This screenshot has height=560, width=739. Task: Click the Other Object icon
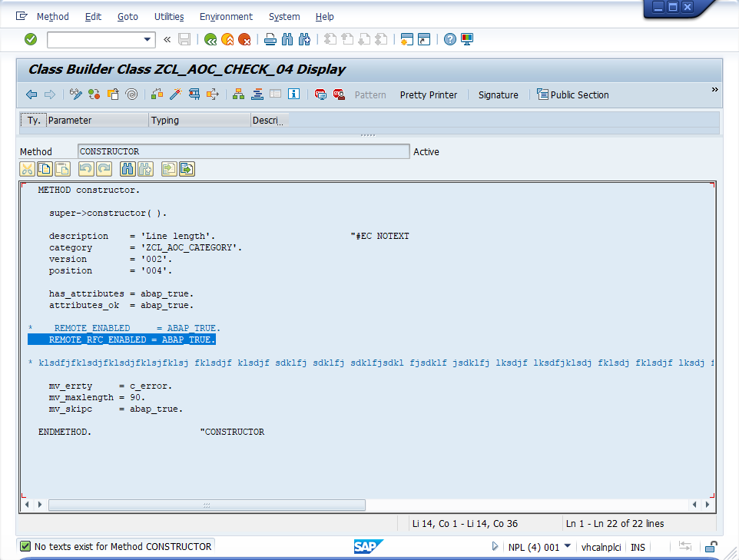(x=113, y=94)
